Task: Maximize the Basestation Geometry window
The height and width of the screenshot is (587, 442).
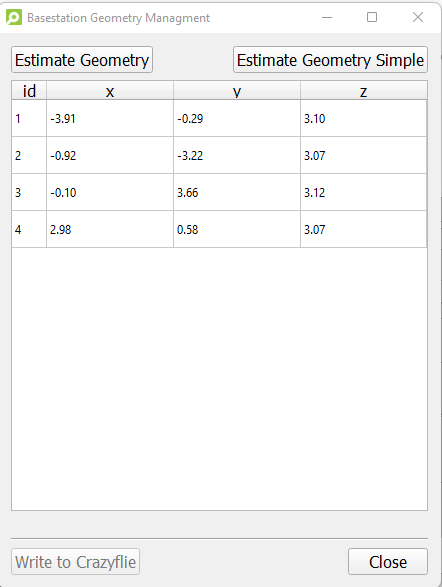Action: 372,17
